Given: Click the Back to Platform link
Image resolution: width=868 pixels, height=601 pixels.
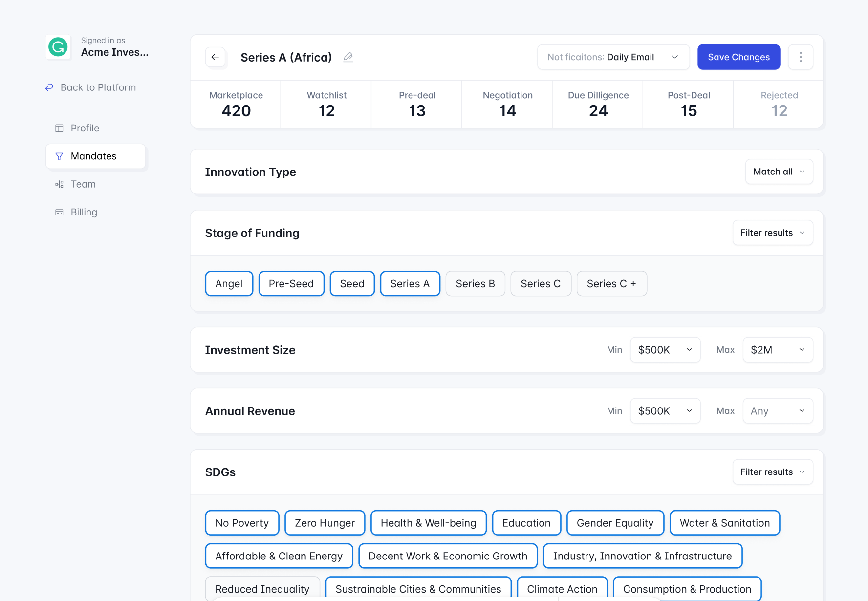Looking at the screenshot, I should coord(98,87).
